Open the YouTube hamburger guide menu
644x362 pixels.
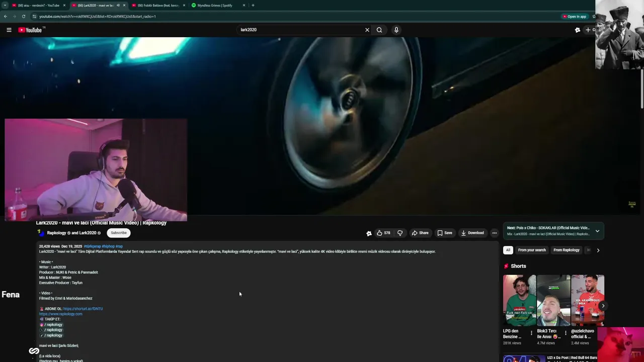pos(9,30)
